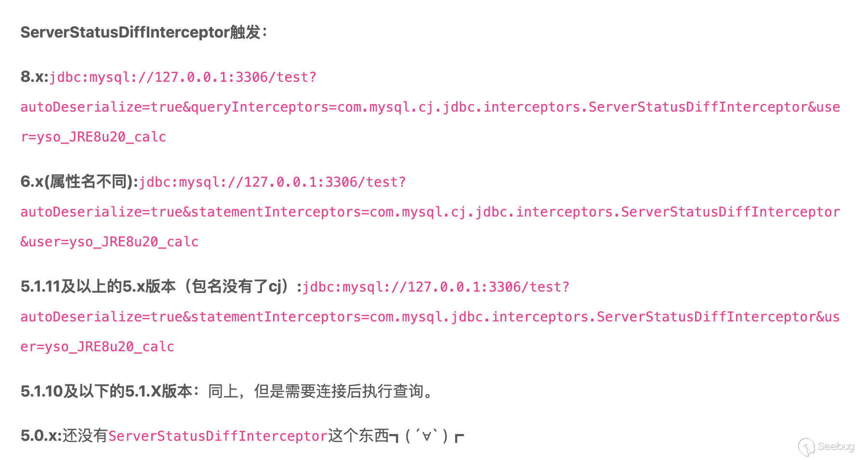Click the JDBC URL after the 5.1.11 label
Viewport: 868px width, 460px height.
coord(436,287)
